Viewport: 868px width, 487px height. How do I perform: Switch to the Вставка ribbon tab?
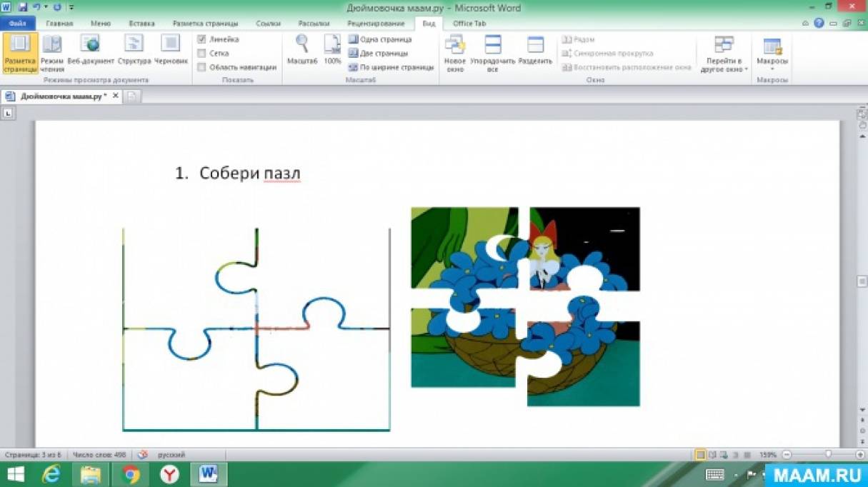pyautogui.click(x=141, y=23)
